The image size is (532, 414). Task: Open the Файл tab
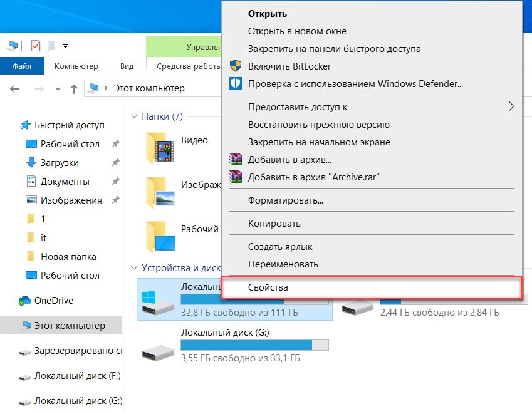(x=22, y=66)
